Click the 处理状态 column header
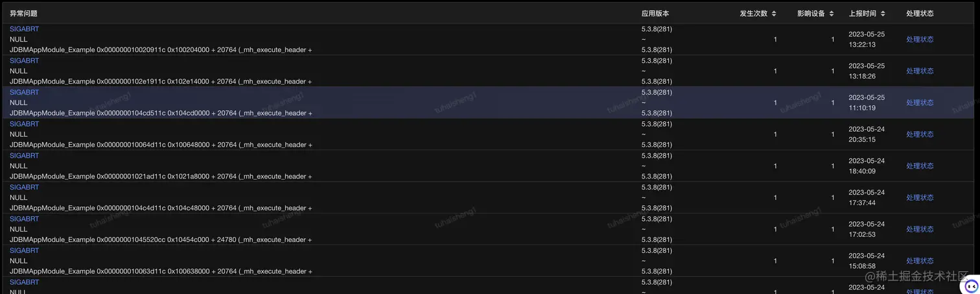 [x=920, y=13]
